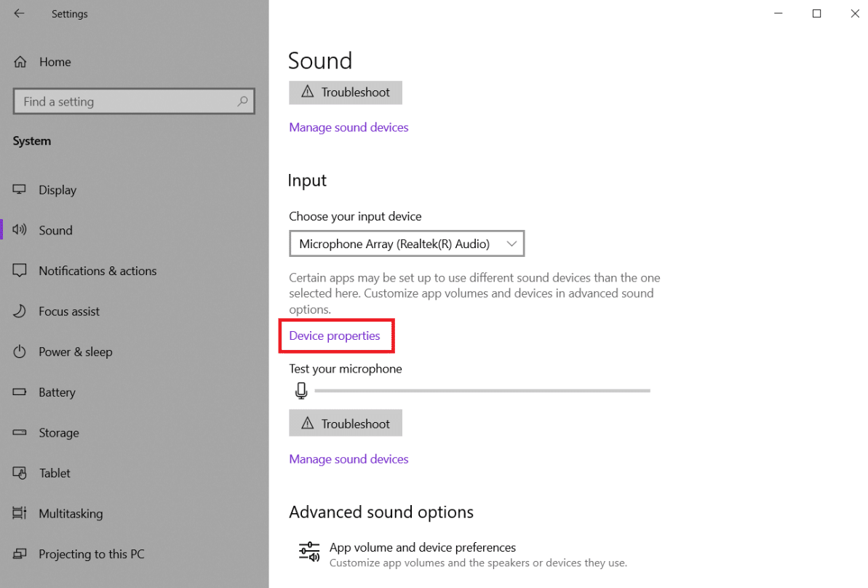Open the Sound settings page
The height and width of the screenshot is (588, 868).
pos(55,231)
